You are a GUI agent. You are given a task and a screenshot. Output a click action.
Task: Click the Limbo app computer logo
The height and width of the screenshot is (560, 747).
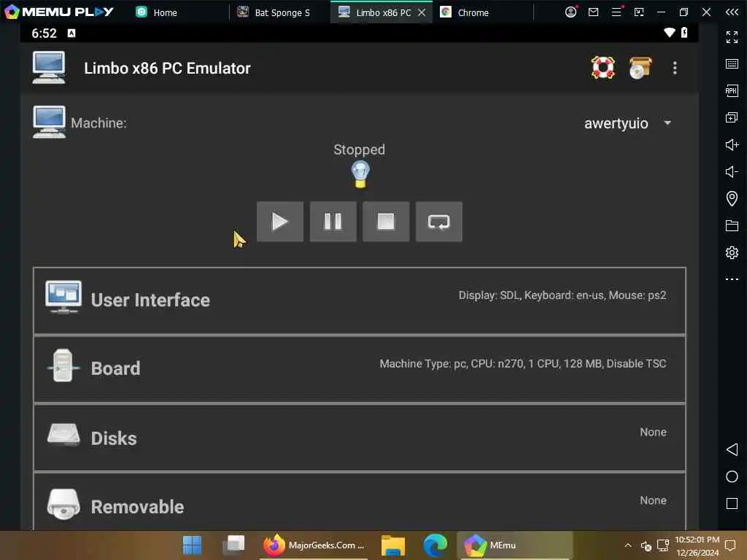49,68
